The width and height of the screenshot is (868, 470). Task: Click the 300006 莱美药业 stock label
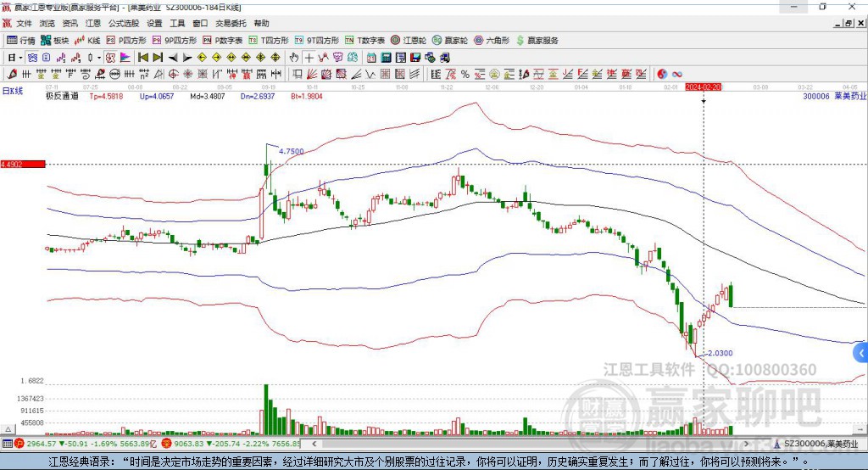[x=834, y=96]
